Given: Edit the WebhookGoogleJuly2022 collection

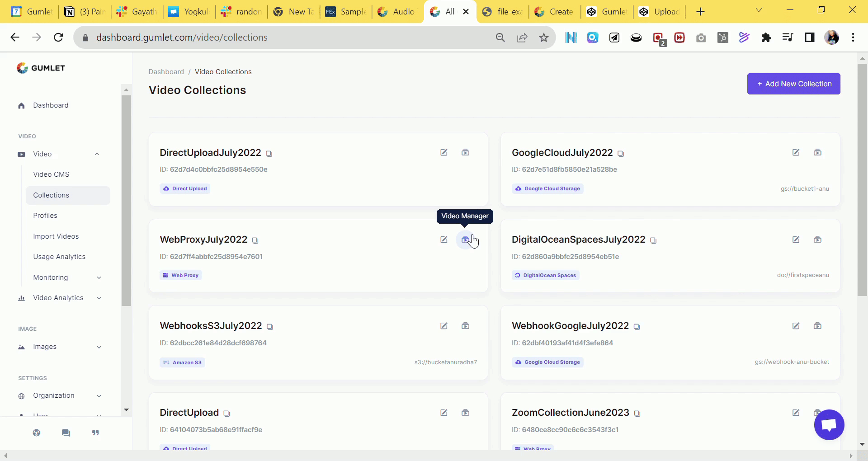Looking at the screenshot, I should click(796, 326).
